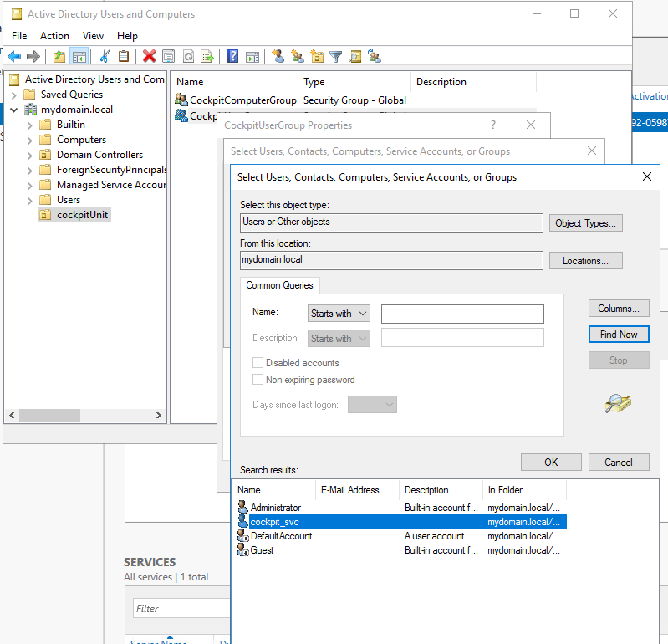Click the Guest user icon in results
Screen dimensions: 668x644
point(242,549)
